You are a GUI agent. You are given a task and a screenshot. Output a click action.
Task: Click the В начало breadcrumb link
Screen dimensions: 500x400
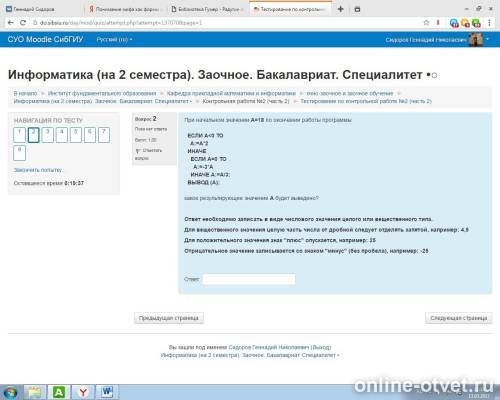(x=25, y=93)
